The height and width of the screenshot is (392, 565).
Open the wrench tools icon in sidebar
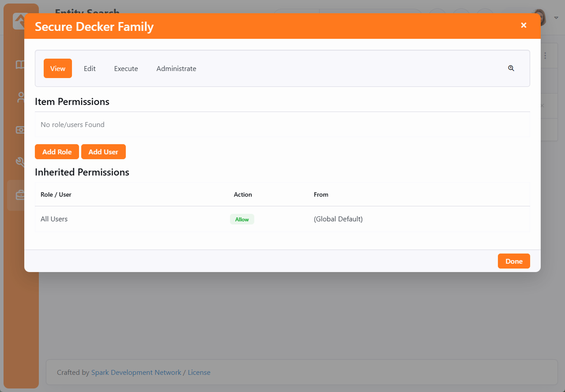click(20, 162)
